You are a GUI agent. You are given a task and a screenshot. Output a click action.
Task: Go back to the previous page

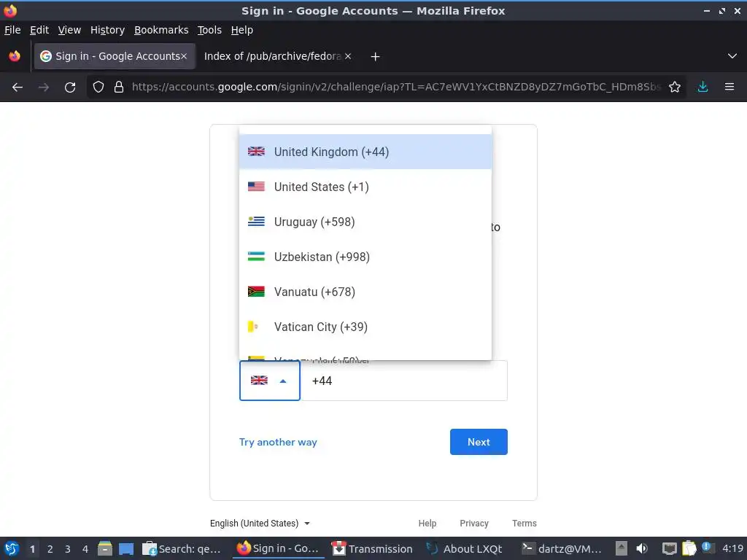click(x=18, y=87)
